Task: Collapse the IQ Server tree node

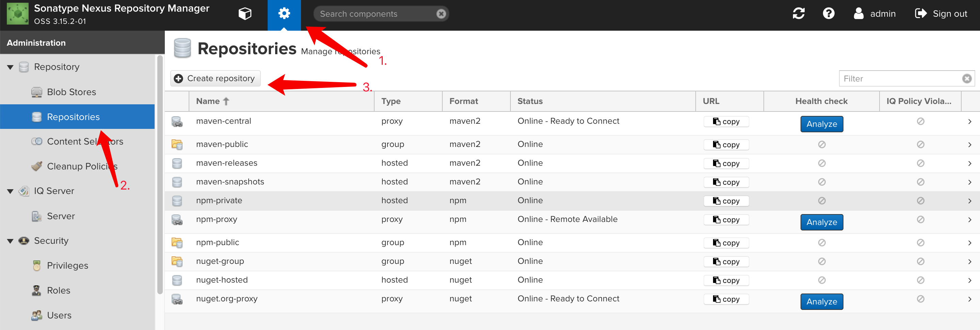Action: click(10, 191)
